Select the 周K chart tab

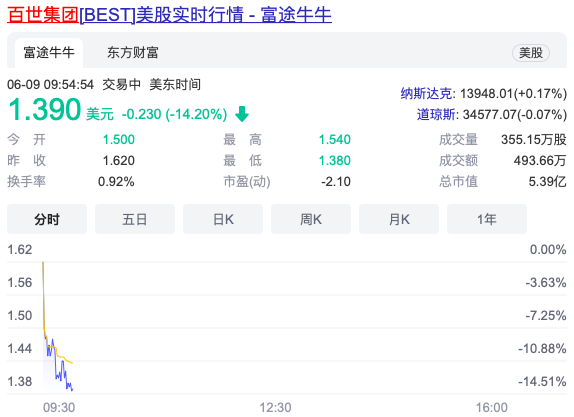311,219
